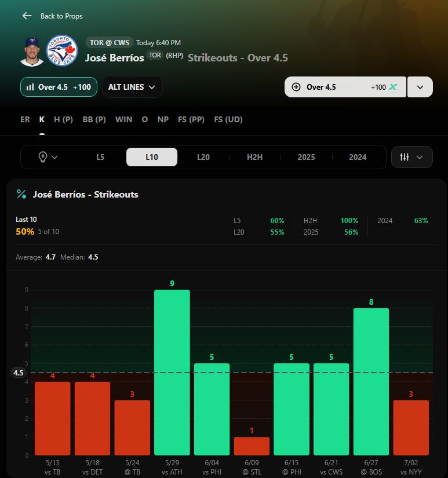
Task: Select the L20 range filter
Action: click(x=203, y=157)
